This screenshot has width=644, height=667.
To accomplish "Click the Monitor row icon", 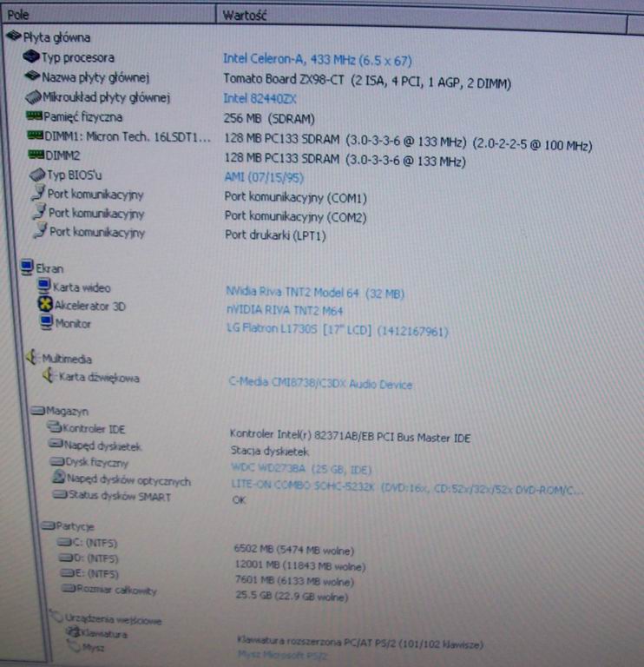I will tap(46, 322).
